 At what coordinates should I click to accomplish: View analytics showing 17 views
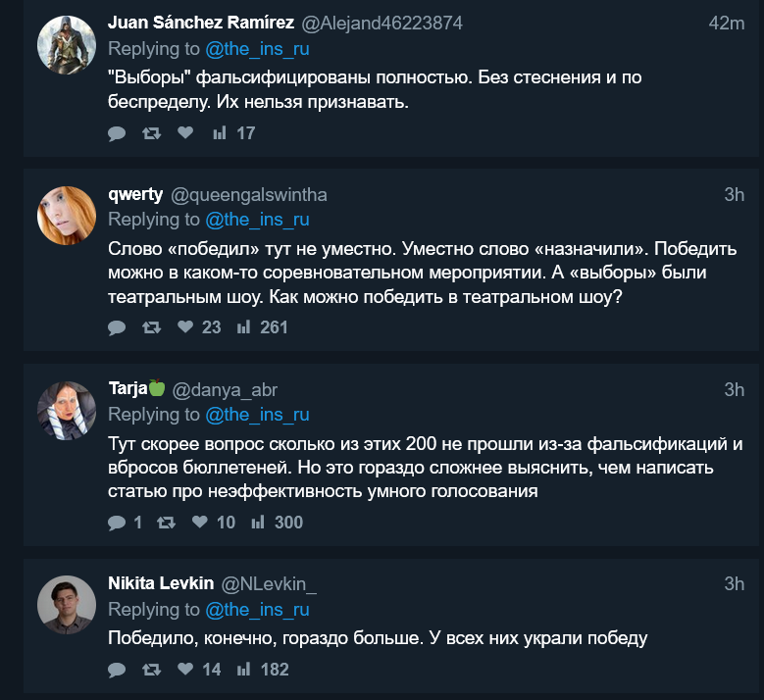233,133
